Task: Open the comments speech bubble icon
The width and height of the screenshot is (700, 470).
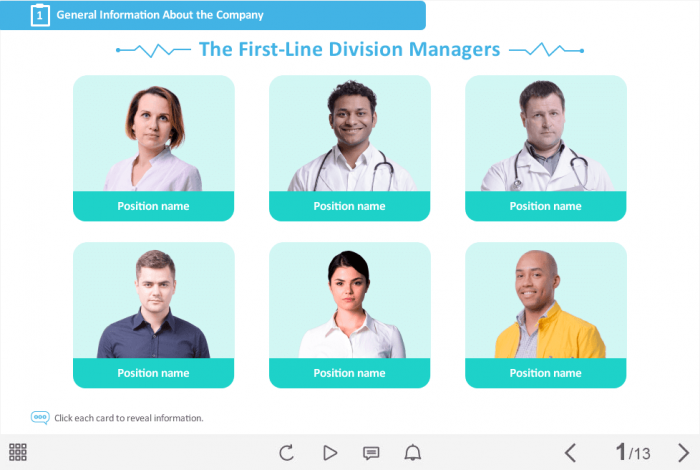Action: point(371,453)
